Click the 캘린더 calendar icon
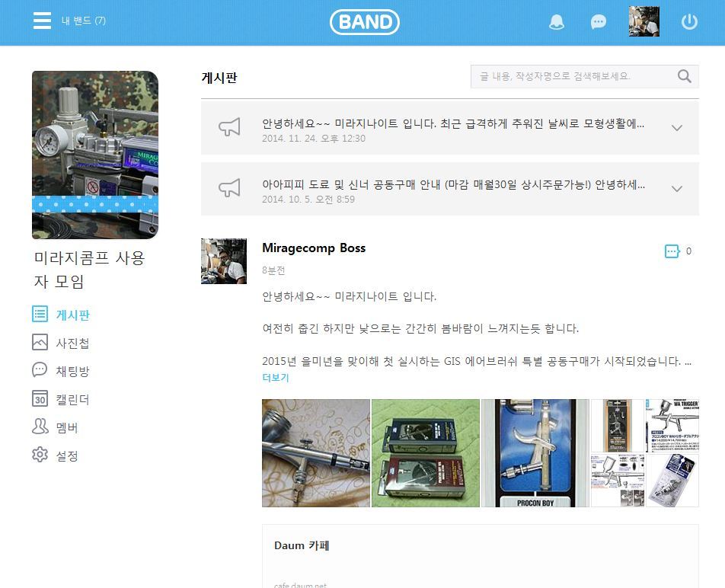 coord(40,398)
